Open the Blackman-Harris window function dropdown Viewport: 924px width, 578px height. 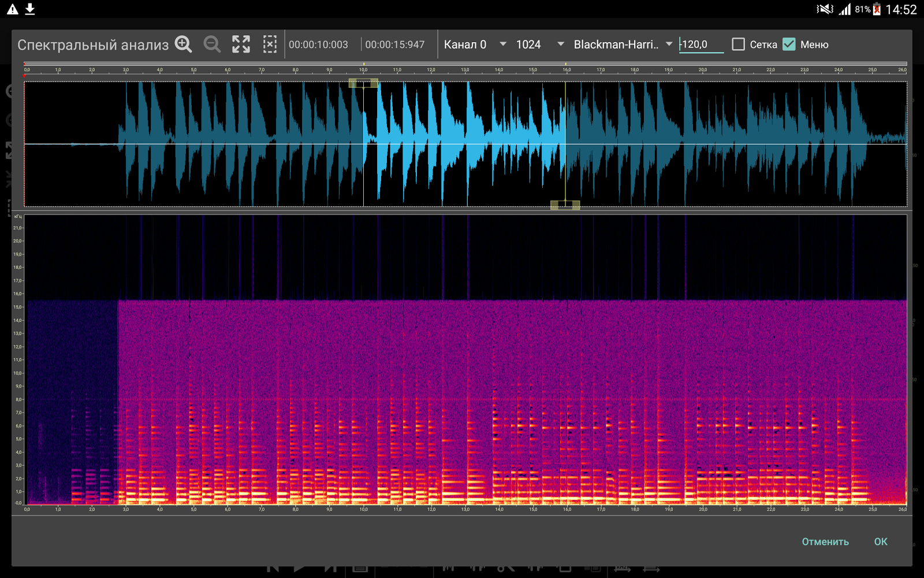pyautogui.click(x=623, y=45)
